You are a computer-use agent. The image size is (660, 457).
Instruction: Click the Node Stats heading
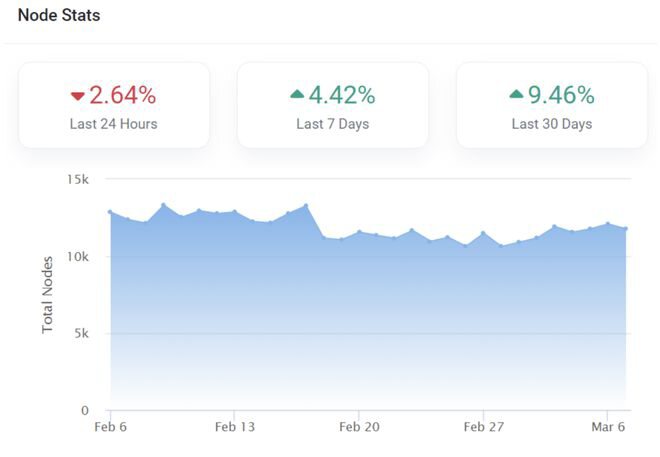coord(59,16)
